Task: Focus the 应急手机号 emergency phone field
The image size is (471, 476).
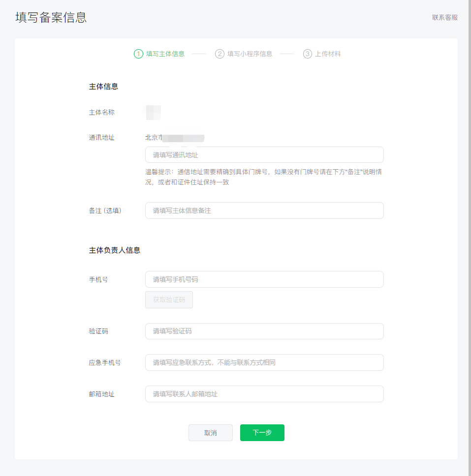Action: coord(264,362)
